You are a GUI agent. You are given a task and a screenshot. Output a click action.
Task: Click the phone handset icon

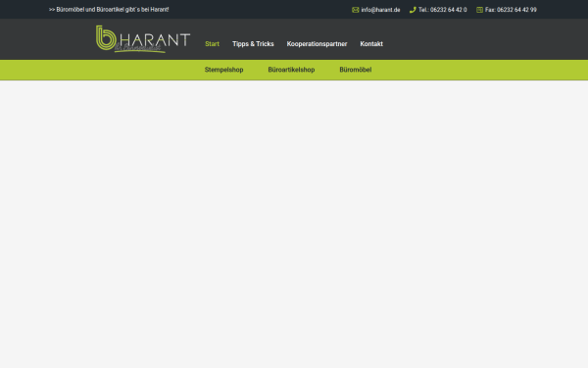click(x=413, y=10)
